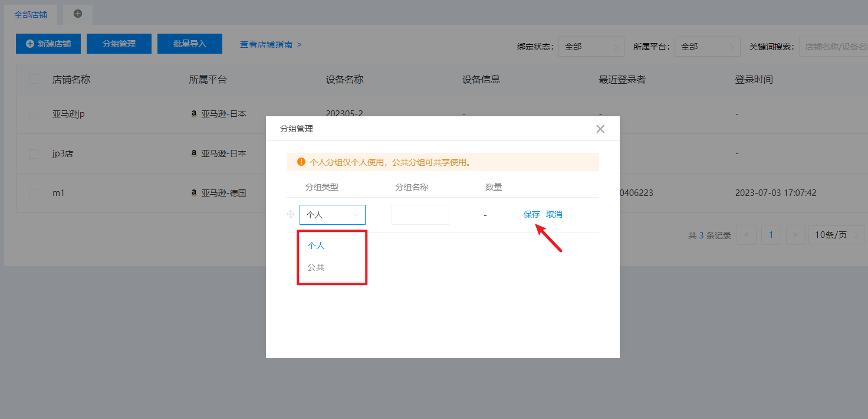Click the plus icon to add new tab
This screenshot has height=419, width=868.
click(78, 14)
